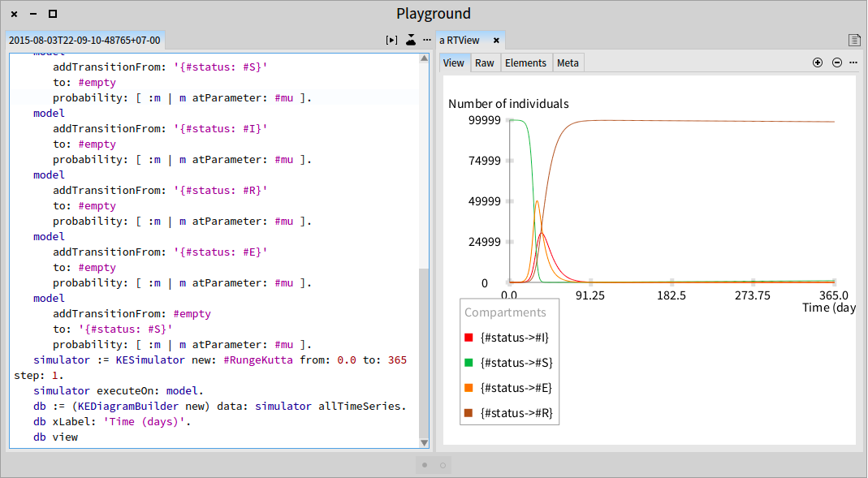Switch to the Raw tab

(485, 63)
